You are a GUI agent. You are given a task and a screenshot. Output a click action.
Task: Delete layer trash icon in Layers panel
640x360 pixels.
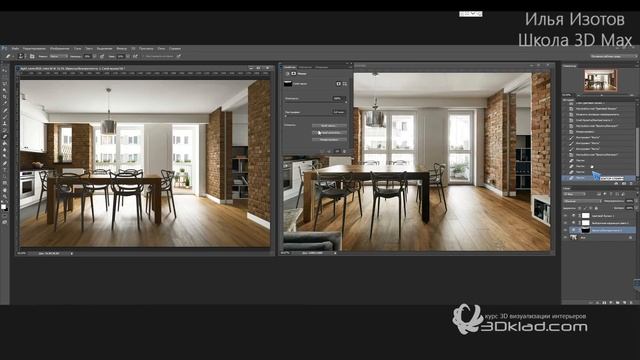(x=631, y=302)
